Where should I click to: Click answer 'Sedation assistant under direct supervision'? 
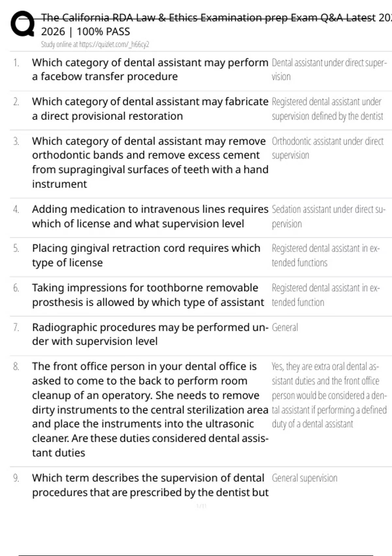328,216
